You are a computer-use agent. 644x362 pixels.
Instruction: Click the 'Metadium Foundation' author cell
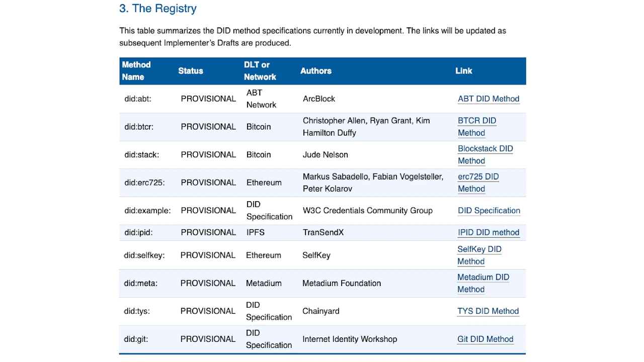tap(342, 283)
